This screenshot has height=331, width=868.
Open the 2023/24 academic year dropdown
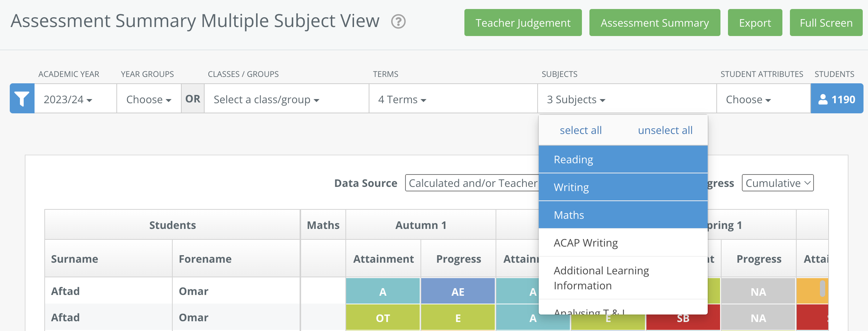[x=68, y=99]
